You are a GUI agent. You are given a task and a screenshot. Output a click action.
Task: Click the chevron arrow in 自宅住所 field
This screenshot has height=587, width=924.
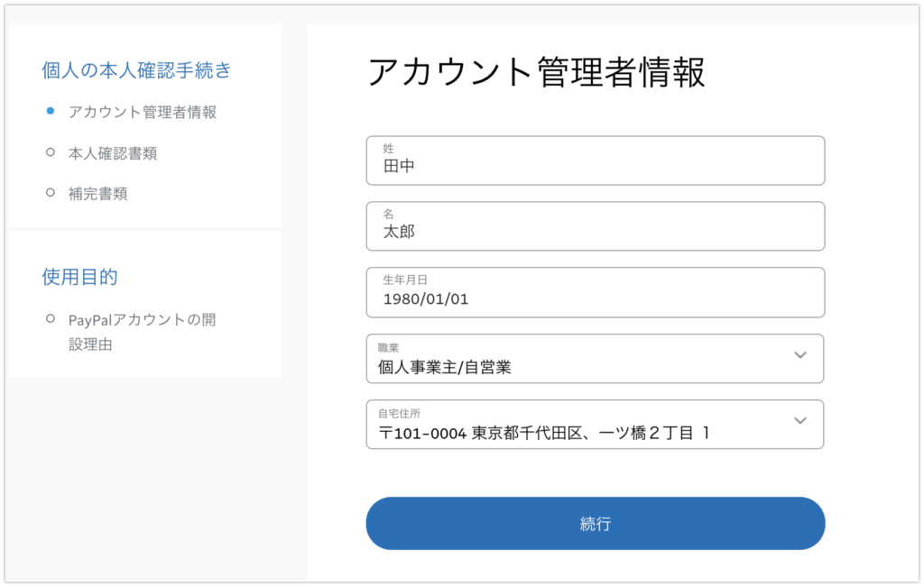pyautogui.click(x=800, y=420)
